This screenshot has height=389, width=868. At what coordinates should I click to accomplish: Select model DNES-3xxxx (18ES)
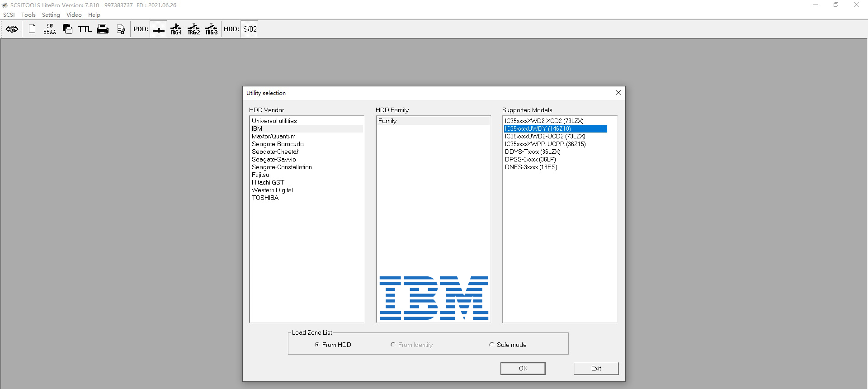tap(556, 167)
